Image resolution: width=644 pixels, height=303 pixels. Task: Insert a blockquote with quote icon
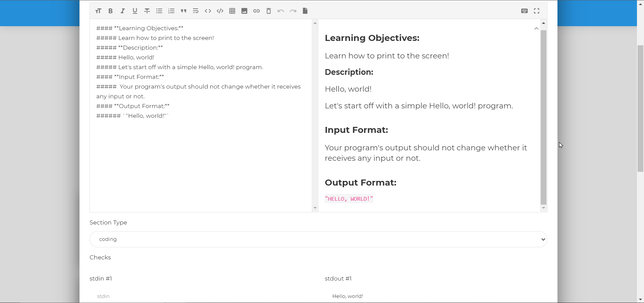(x=183, y=11)
